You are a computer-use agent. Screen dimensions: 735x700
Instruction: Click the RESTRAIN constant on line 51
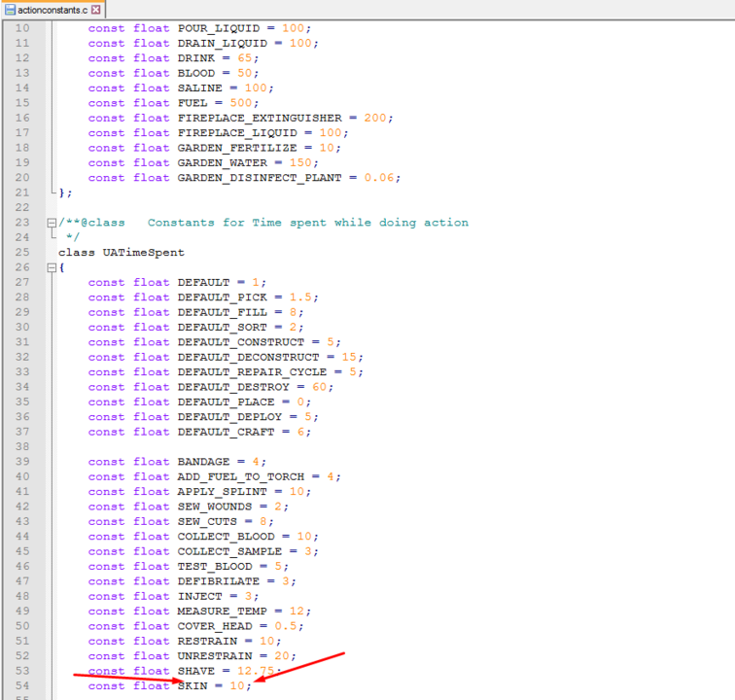tap(207, 642)
